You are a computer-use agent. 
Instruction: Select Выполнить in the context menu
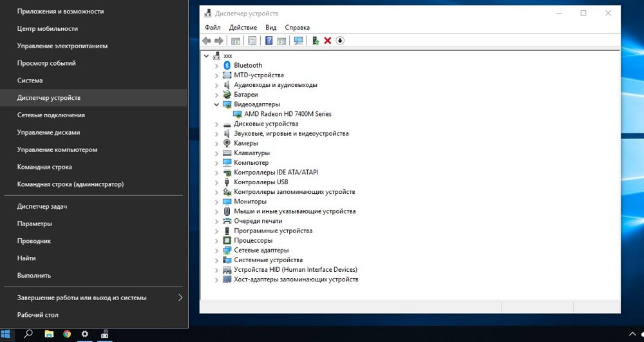click(x=94, y=276)
